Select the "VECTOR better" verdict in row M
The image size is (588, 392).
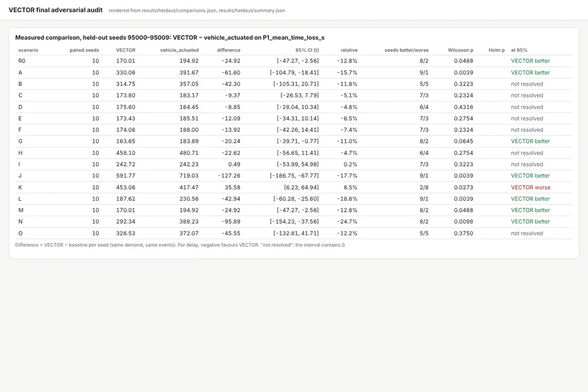pos(530,210)
